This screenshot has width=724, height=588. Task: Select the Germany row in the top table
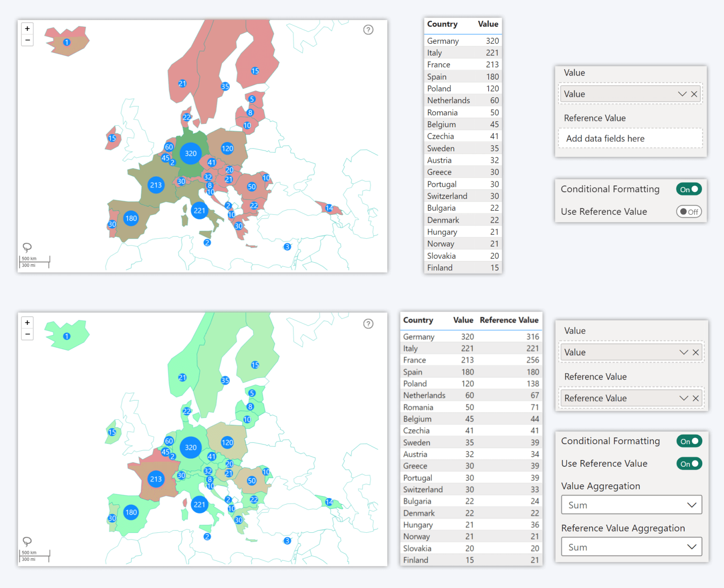point(463,41)
